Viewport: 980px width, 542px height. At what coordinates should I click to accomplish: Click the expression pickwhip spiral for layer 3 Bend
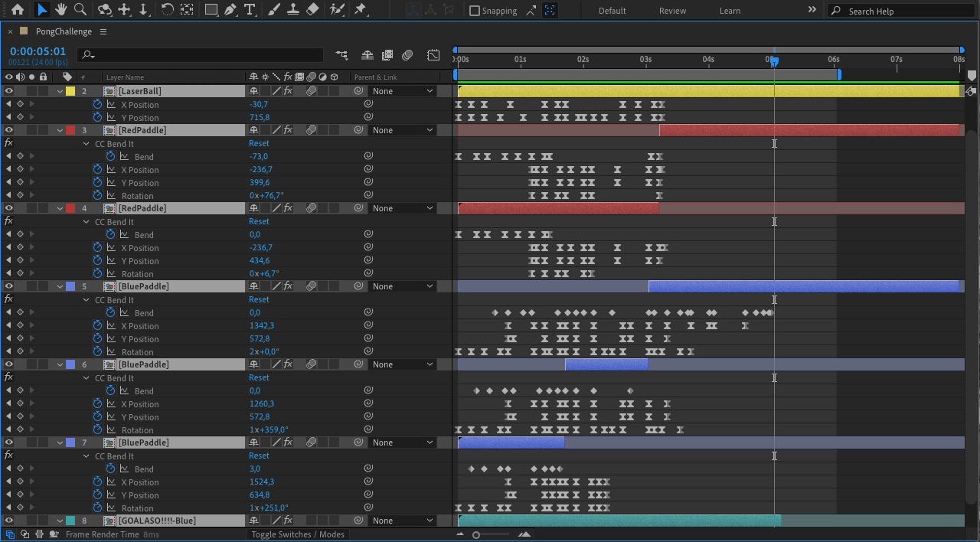tap(368, 156)
